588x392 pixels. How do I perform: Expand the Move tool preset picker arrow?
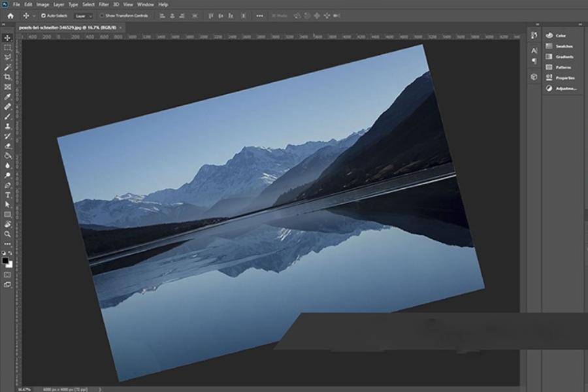point(34,16)
